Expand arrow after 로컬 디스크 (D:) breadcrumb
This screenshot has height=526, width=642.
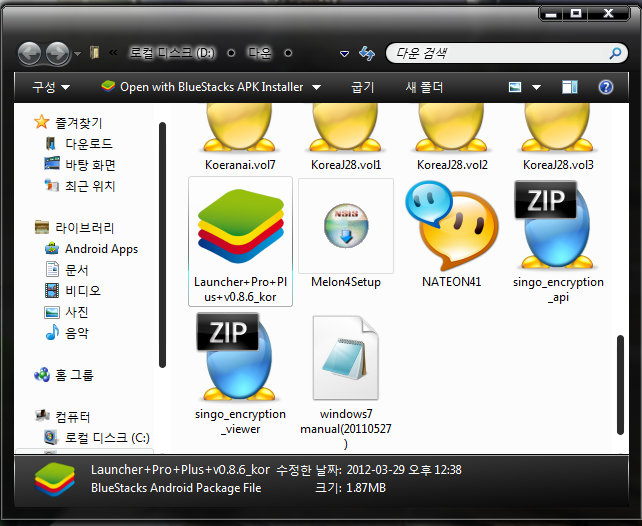[231, 53]
